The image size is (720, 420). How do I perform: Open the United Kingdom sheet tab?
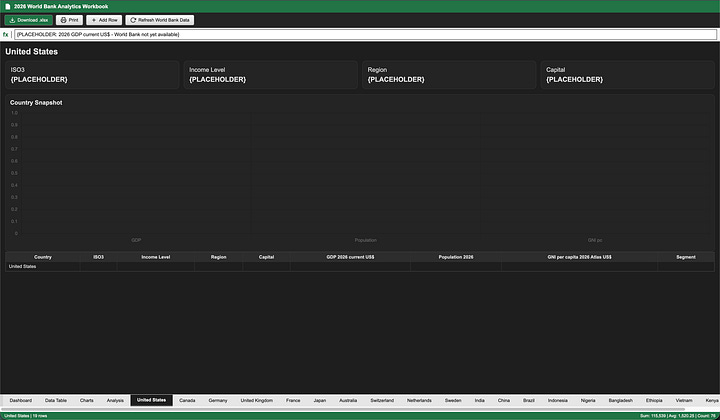(x=257, y=400)
